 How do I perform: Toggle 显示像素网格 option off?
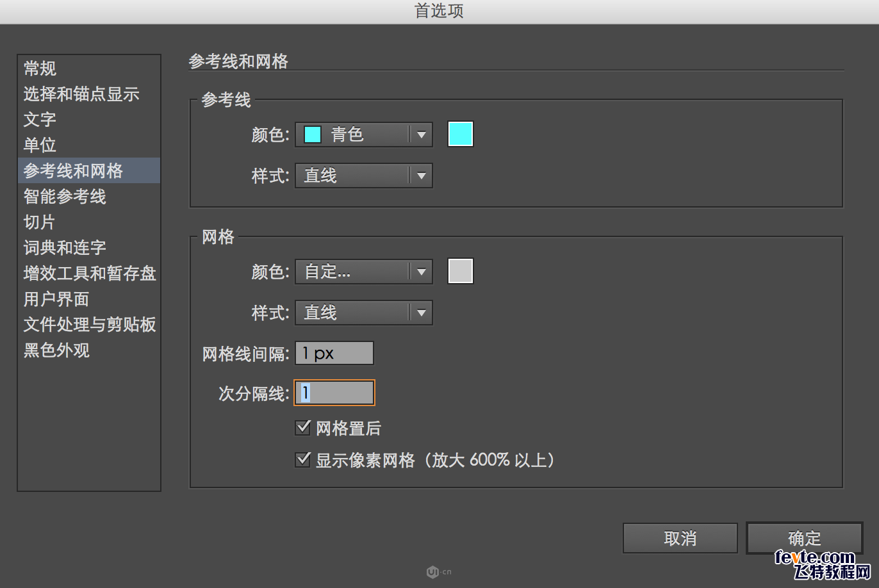pyautogui.click(x=302, y=459)
